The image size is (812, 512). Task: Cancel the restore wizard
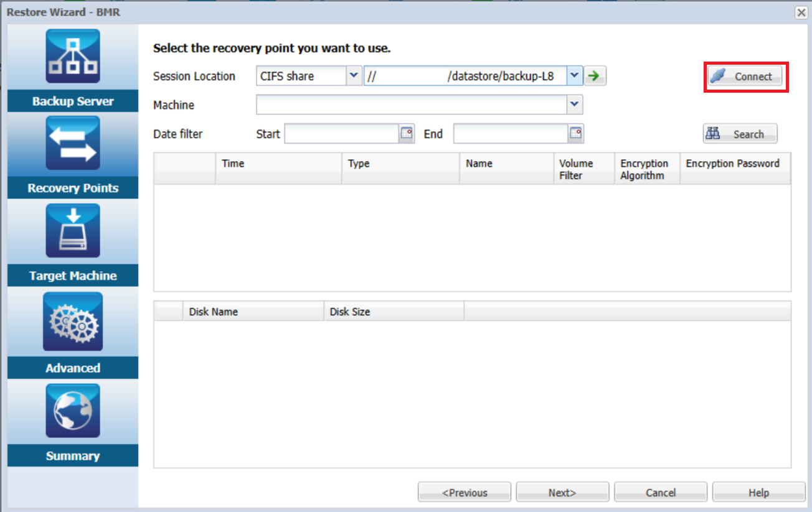(x=661, y=492)
